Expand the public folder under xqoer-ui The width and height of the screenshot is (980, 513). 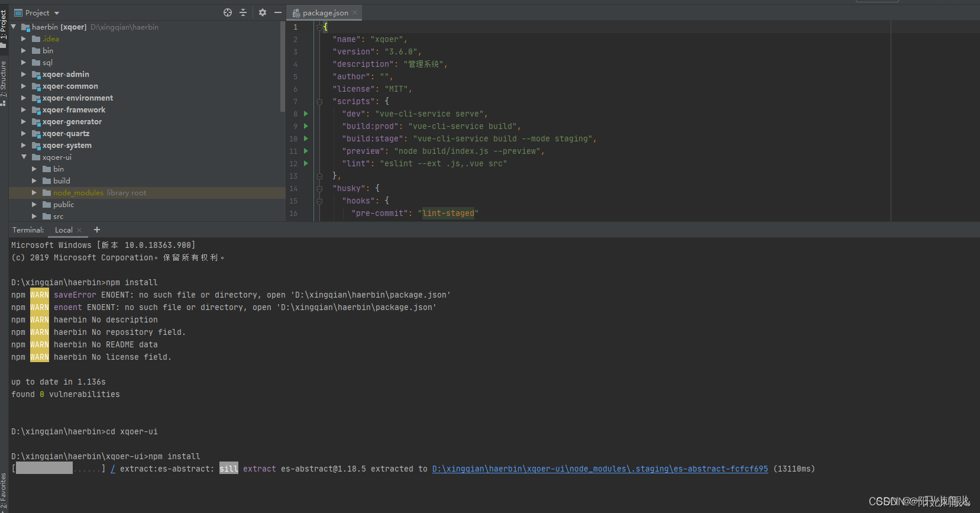pyautogui.click(x=34, y=204)
